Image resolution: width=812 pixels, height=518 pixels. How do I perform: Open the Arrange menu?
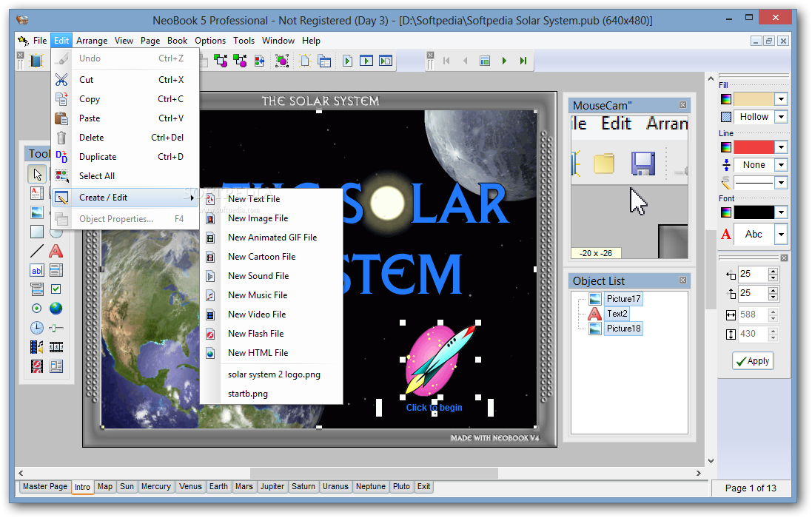(x=92, y=41)
